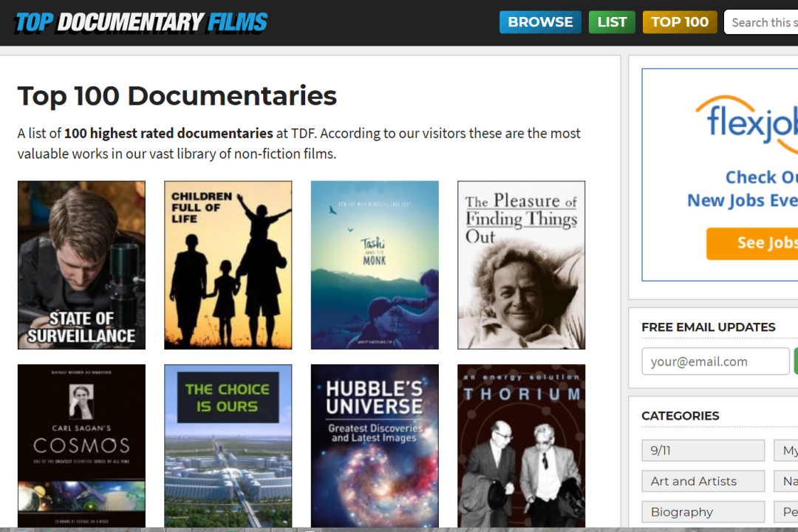This screenshot has height=532, width=798.
Task: Go to the TOP 100 page
Action: (680, 22)
